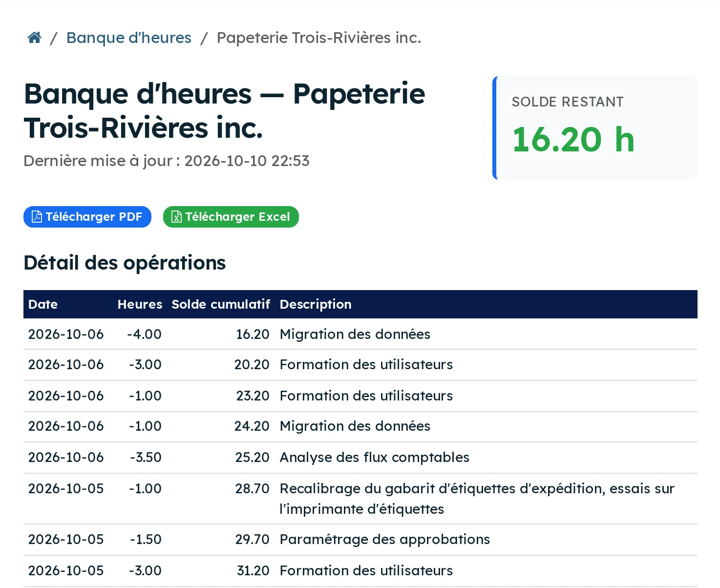
Task: Click the Banque d'heures page title
Action: click(225, 111)
